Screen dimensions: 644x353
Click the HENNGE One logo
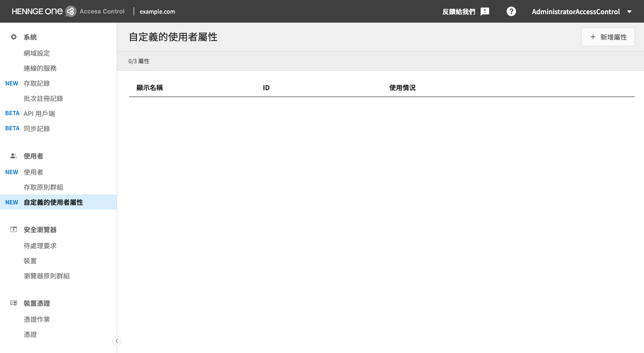click(x=68, y=11)
